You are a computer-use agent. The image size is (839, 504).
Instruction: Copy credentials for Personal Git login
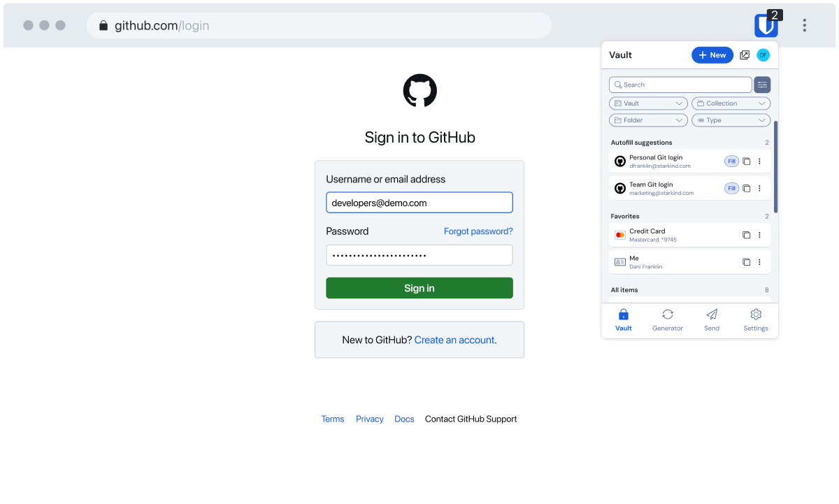pos(746,161)
